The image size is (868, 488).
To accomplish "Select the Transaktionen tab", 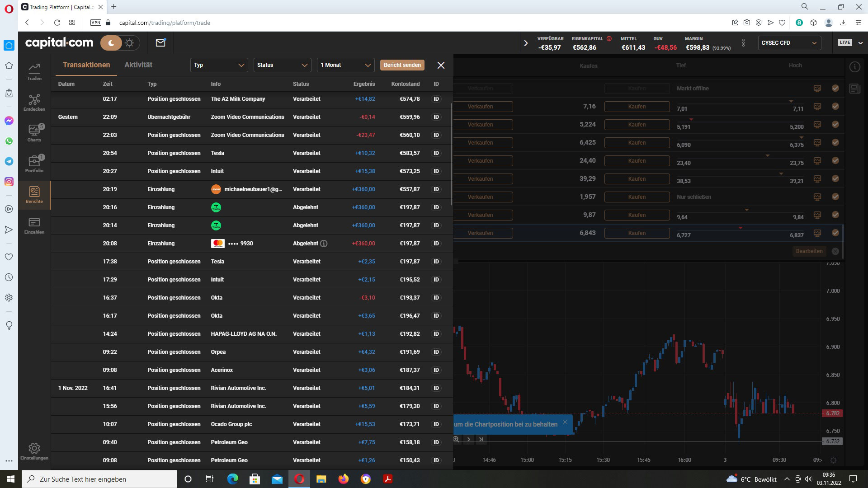I will (86, 65).
